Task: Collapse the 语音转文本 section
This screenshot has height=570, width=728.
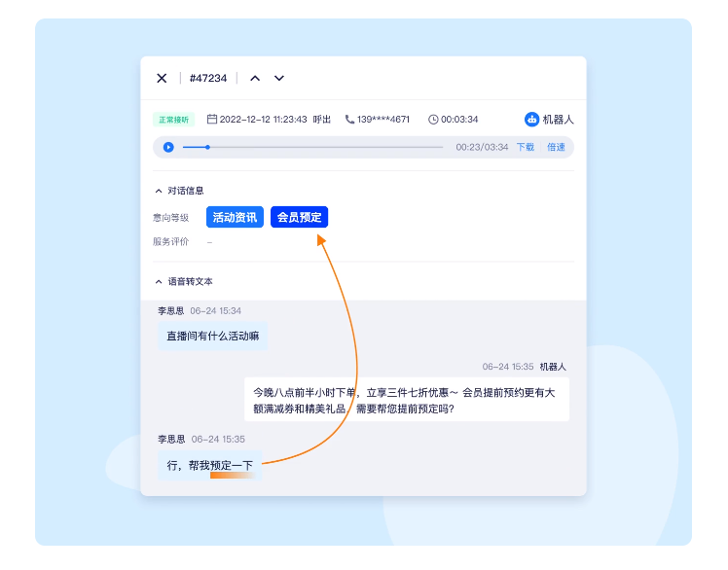Action: pyautogui.click(x=159, y=282)
